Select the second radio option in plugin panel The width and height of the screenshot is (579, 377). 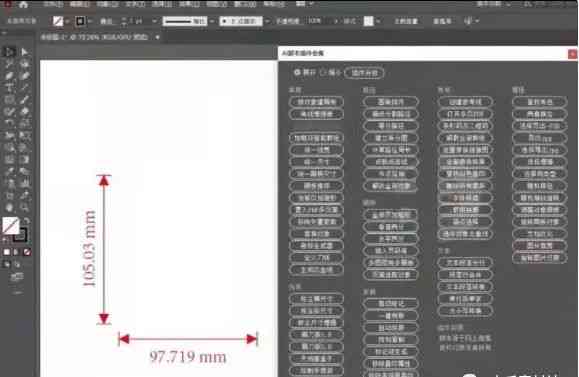[323, 72]
